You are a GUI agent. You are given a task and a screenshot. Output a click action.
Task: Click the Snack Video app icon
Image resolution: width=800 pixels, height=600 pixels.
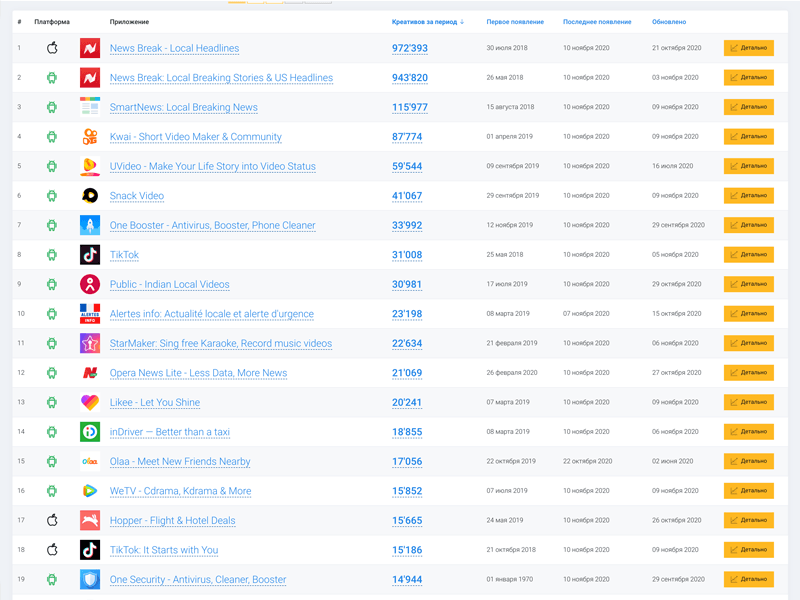(90, 196)
